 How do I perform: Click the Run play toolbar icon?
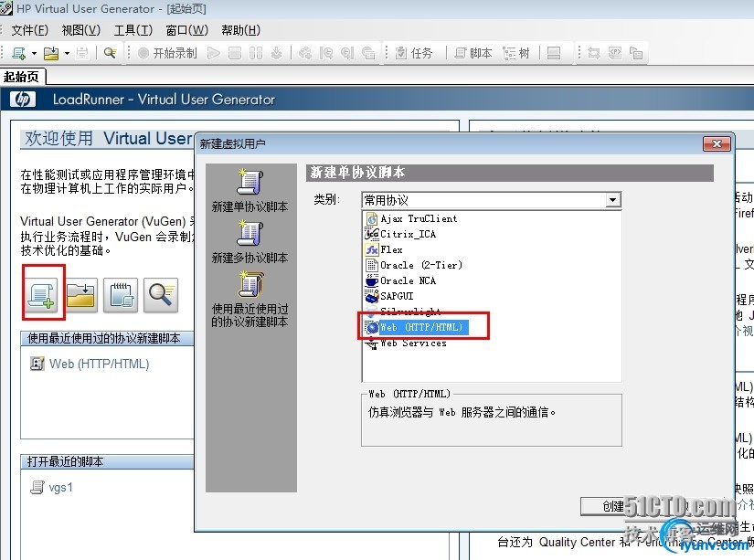214,53
